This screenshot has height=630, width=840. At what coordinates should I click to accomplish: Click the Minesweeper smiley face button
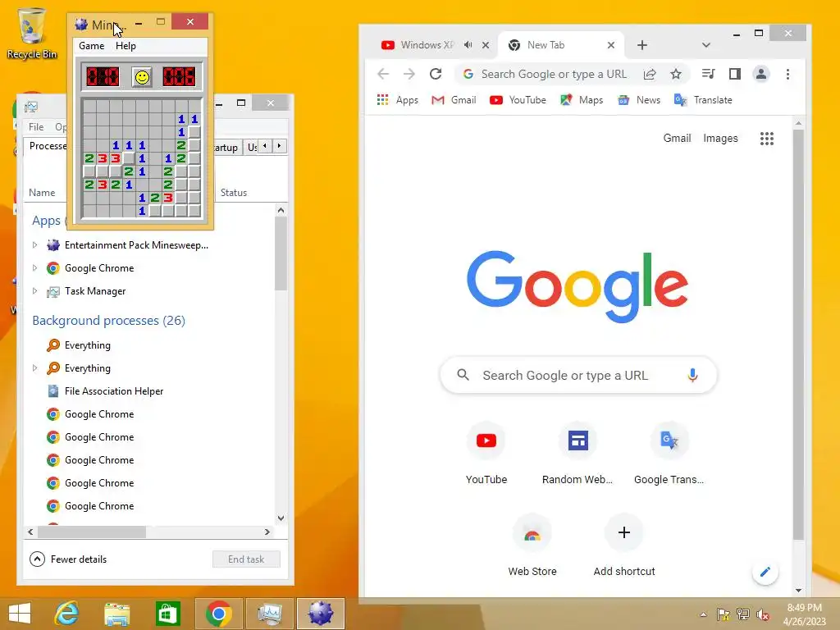(x=142, y=77)
